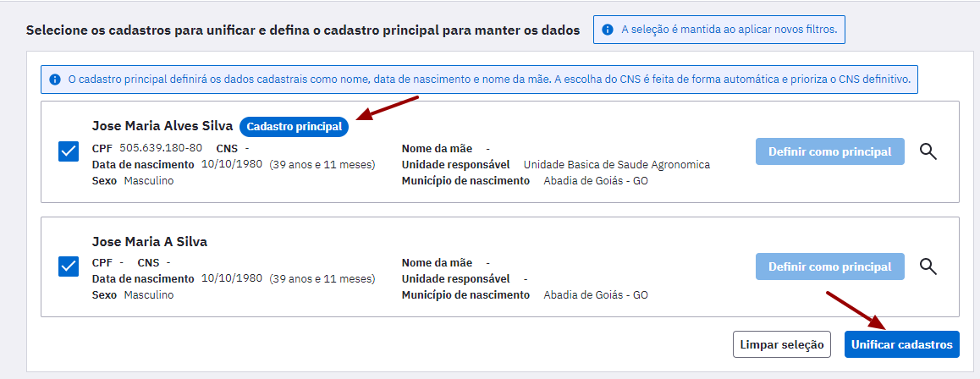Screen dimensions: 980x379
Task: Uncheck the Jose Maria A Silva record checkbox
Action: click(68, 266)
